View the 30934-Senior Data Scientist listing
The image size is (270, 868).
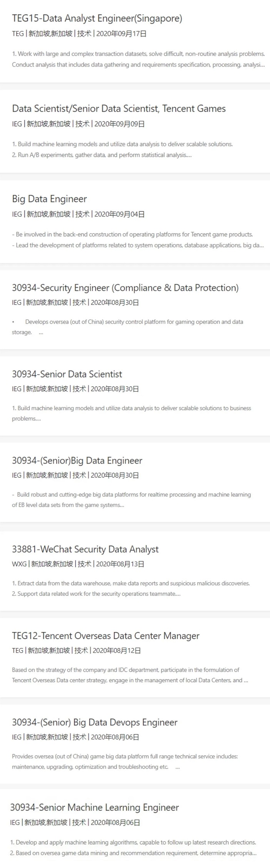pyautogui.click(x=67, y=374)
